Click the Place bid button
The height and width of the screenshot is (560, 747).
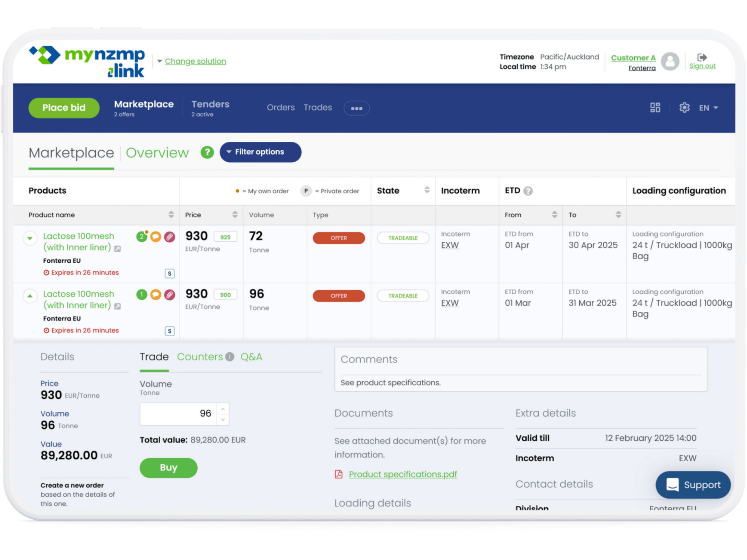point(64,108)
